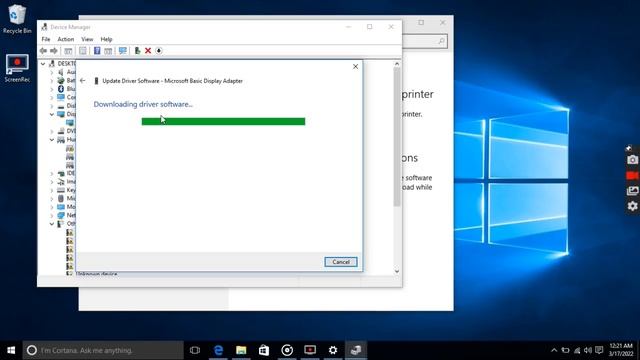
Task: Expand the DVD drives tree node
Action: 52,131
